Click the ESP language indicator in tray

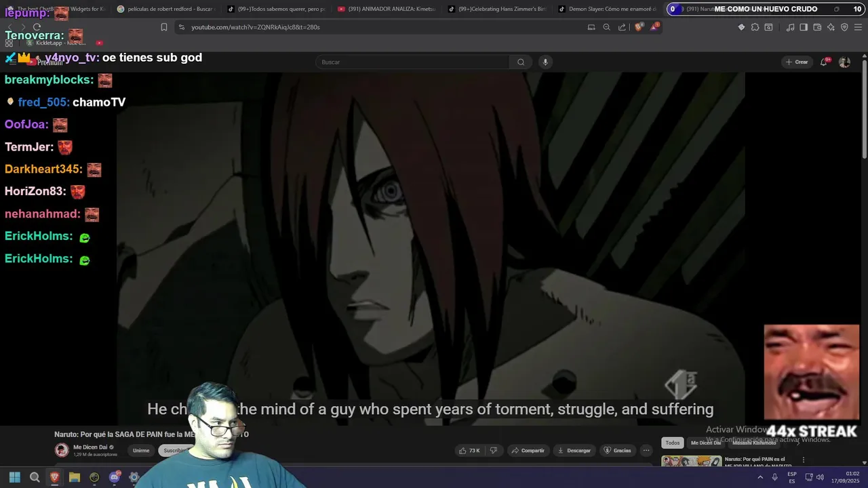pyautogui.click(x=792, y=478)
